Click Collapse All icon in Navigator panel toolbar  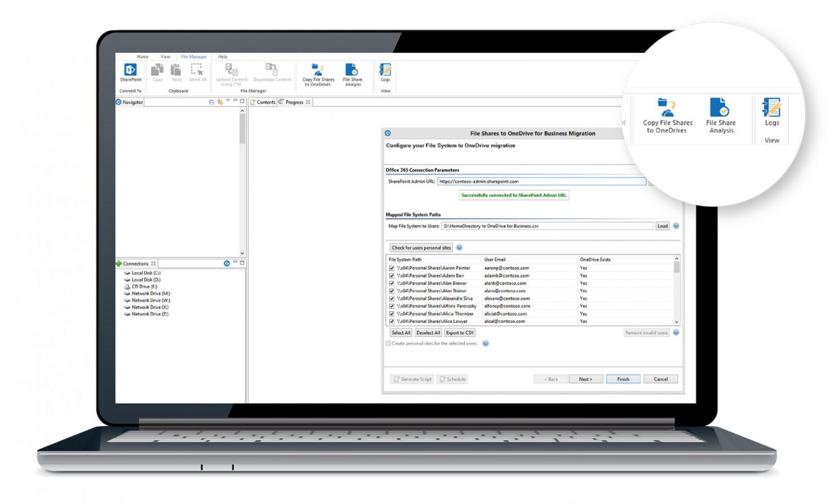click(x=211, y=101)
